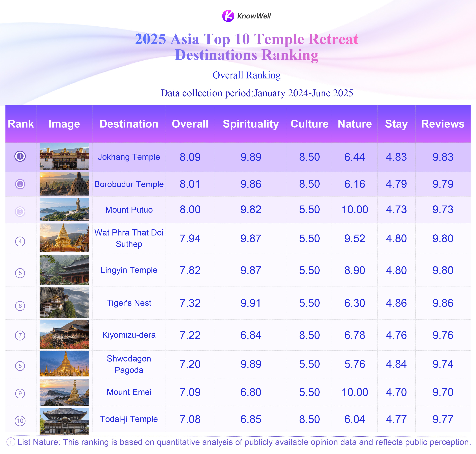Click the Overall column header
The image size is (476, 454).
190,124
